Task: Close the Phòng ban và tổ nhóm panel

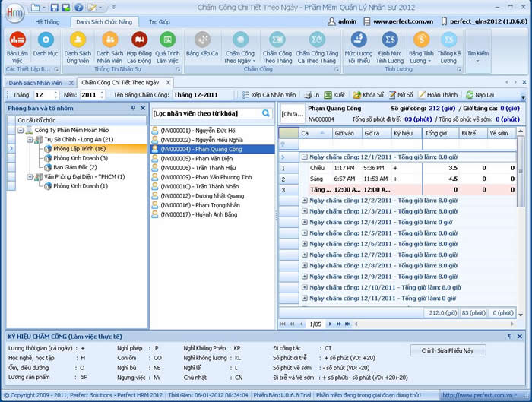Action: [x=143, y=108]
